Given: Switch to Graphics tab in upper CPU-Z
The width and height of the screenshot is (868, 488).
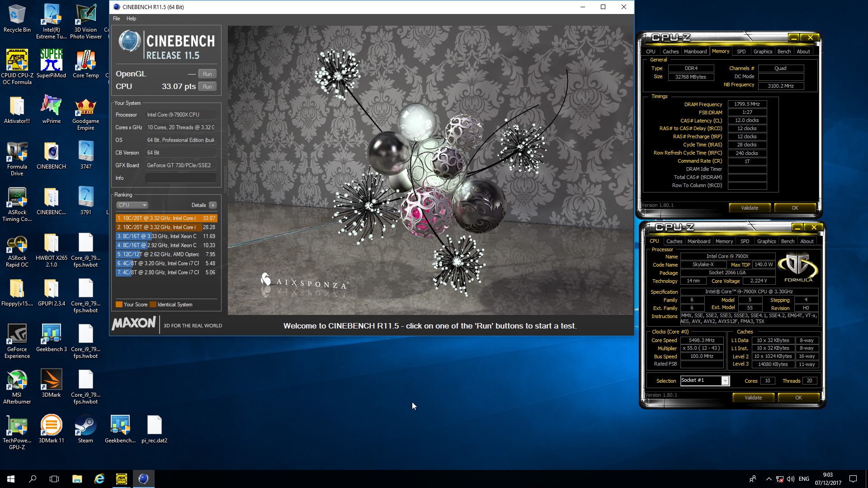Looking at the screenshot, I should [763, 52].
